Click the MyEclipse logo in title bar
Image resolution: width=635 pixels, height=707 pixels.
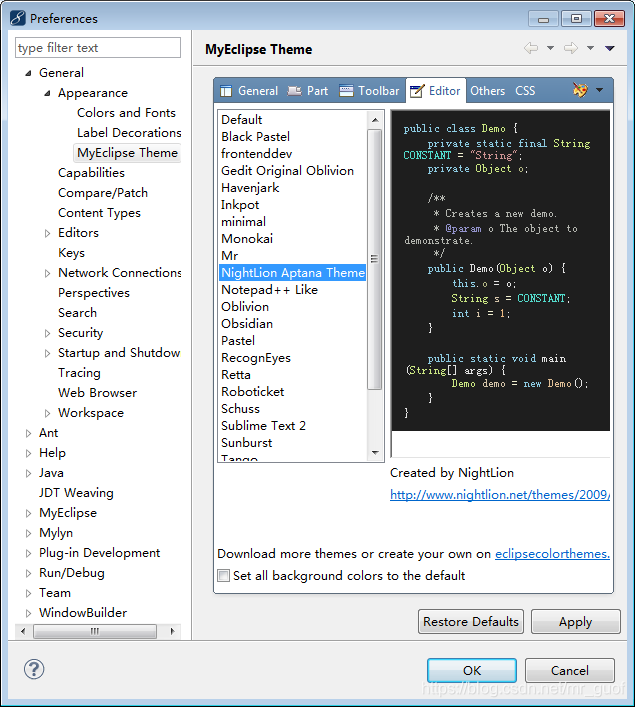[x=18, y=18]
